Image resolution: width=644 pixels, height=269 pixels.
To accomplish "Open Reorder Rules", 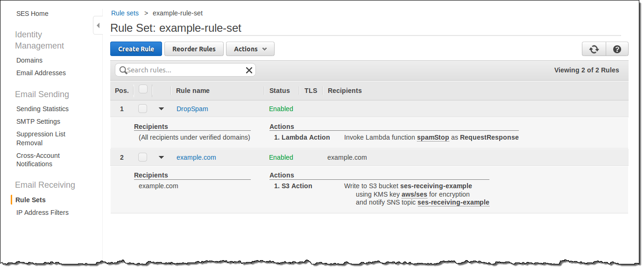I will [x=194, y=49].
